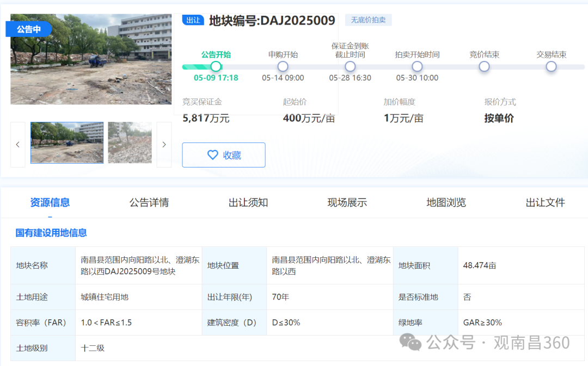Click the 土地用途 label cell
This screenshot has width=588, height=366.
(x=43, y=297)
